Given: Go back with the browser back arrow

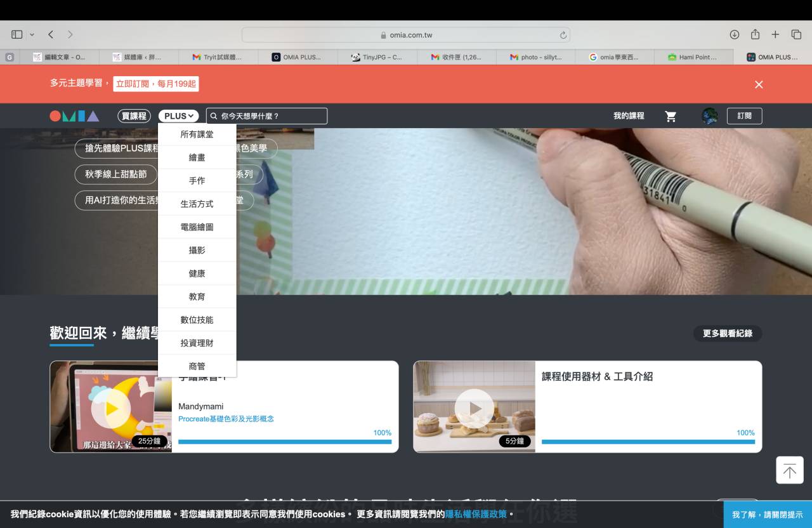Looking at the screenshot, I should point(51,34).
